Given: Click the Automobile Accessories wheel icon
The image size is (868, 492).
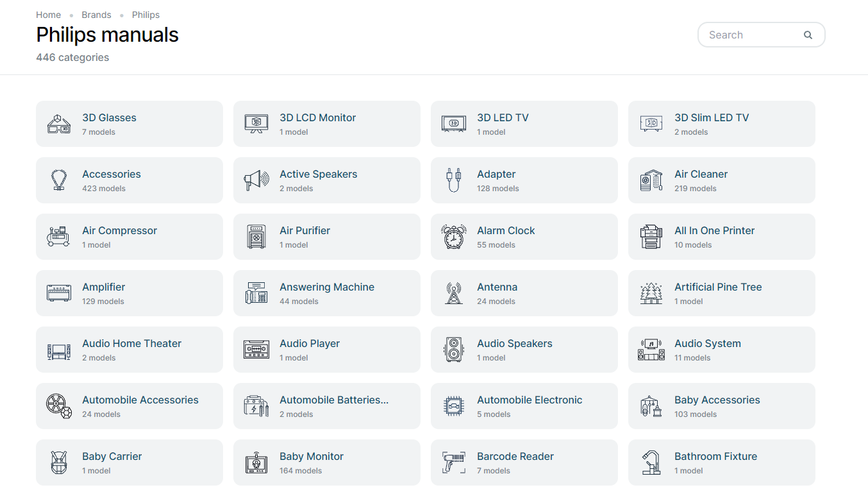Looking at the screenshot, I should click(x=59, y=406).
